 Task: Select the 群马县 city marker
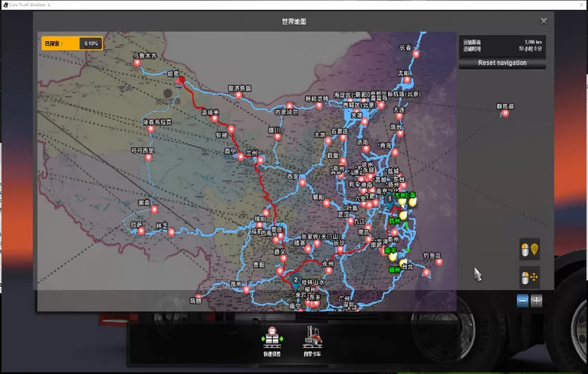pos(505,114)
